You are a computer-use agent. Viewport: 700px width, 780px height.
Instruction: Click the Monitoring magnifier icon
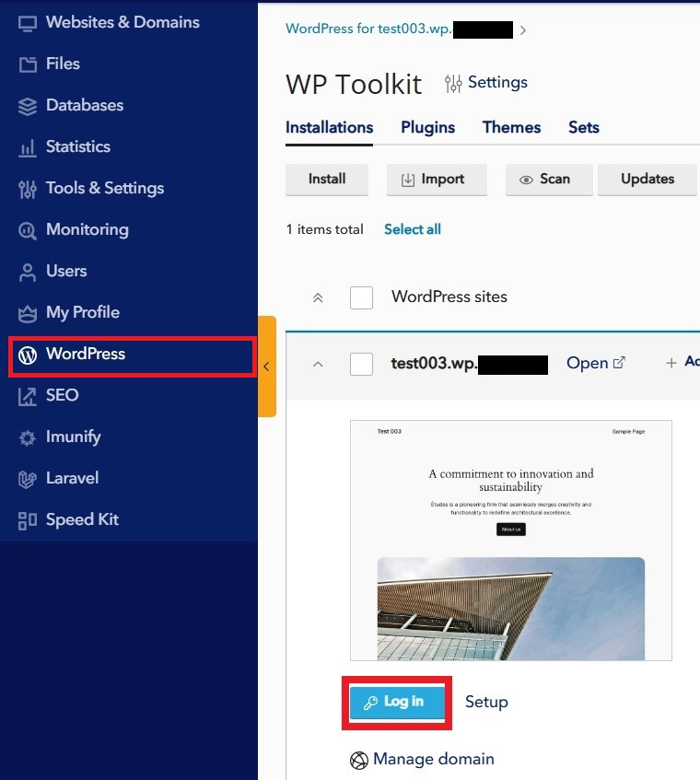tap(28, 231)
